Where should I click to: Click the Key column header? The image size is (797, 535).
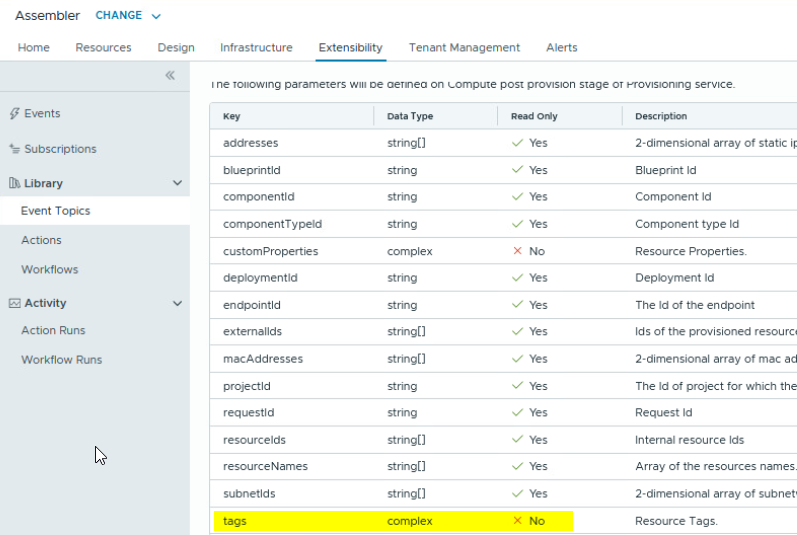(x=232, y=116)
